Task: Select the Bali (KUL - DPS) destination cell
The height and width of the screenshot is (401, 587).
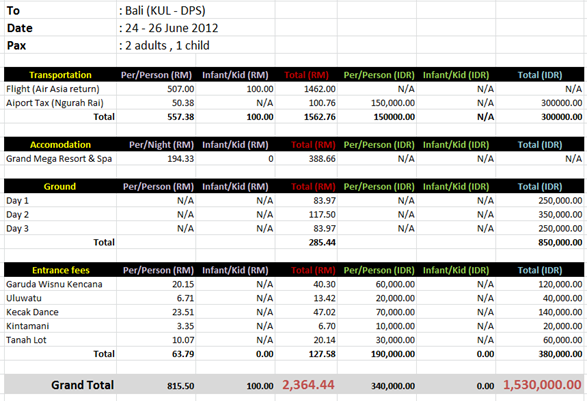Action: pos(162,10)
